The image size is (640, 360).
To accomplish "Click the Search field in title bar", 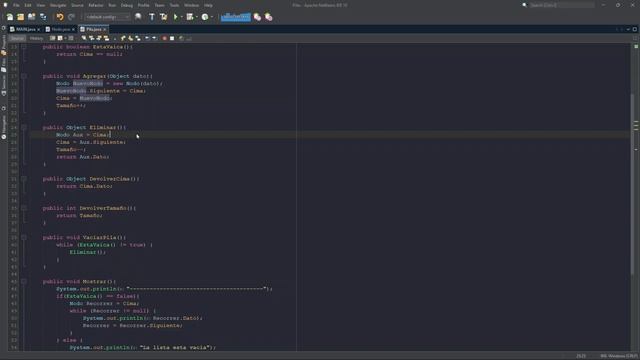I will (562, 5).
